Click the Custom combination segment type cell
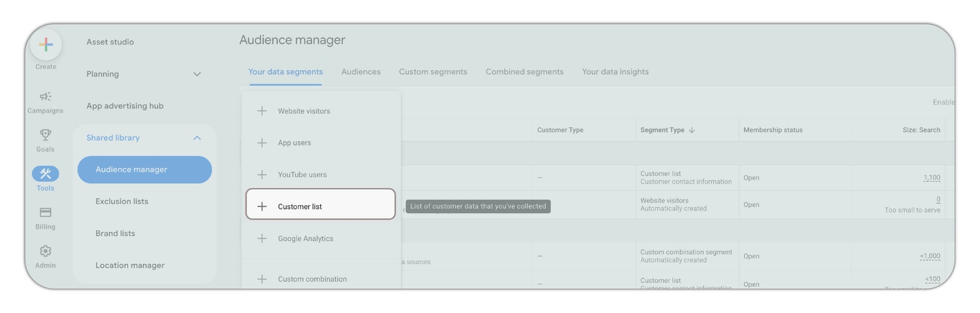This screenshot has width=980, height=313. tap(687, 256)
